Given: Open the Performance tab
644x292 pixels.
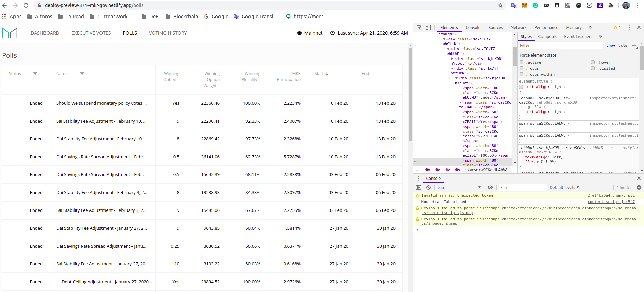Looking at the screenshot, I should (x=546, y=28).
